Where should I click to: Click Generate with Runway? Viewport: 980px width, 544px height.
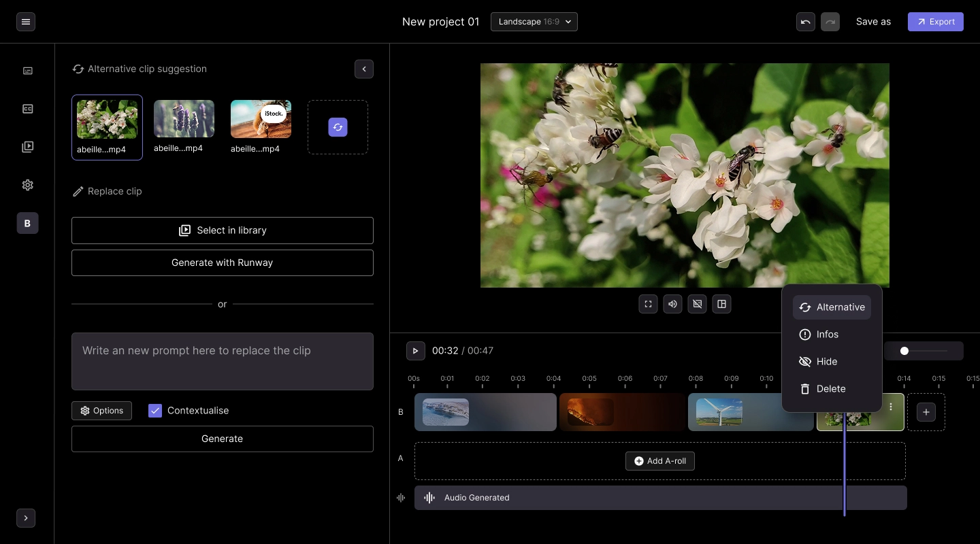point(223,262)
